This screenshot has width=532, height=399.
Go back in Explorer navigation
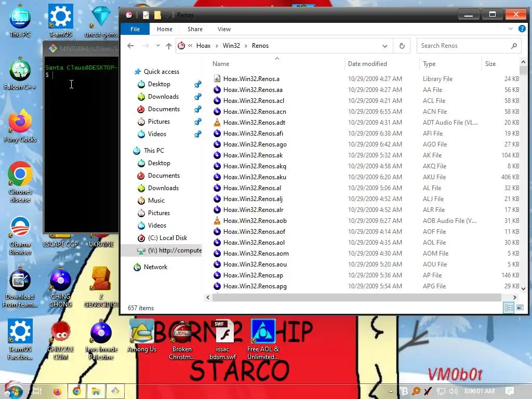[130, 46]
